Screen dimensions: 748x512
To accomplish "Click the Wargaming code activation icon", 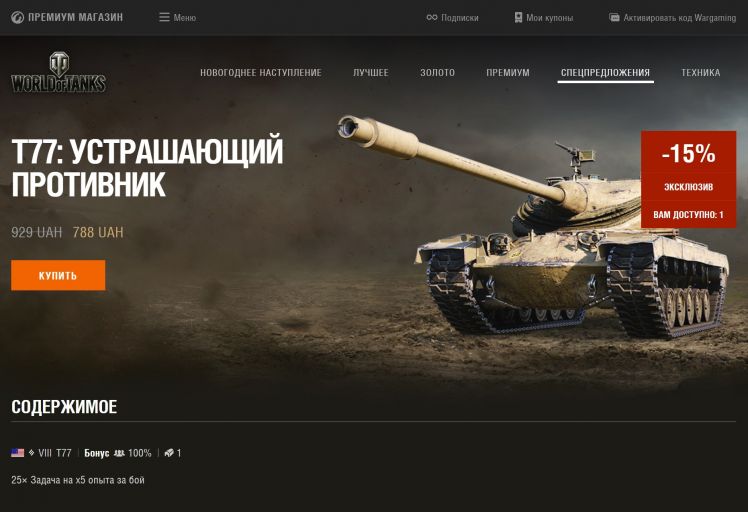I will pyautogui.click(x=614, y=18).
